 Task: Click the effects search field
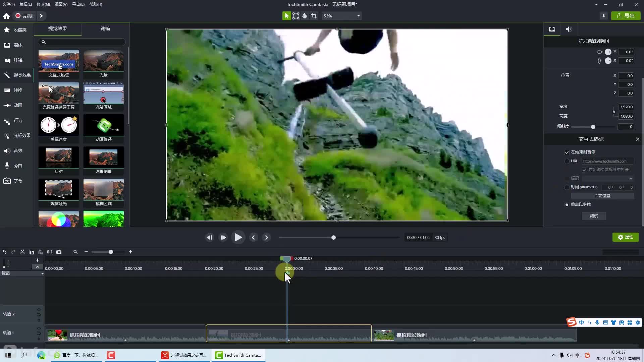click(82, 42)
